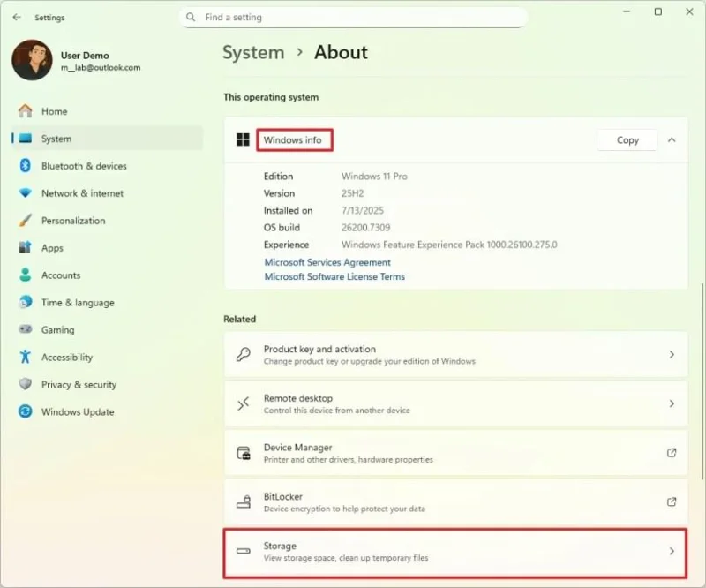Click the Windows 11 Pro edition value
The image size is (706, 588).
pyautogui.click(x=374, y=177)
